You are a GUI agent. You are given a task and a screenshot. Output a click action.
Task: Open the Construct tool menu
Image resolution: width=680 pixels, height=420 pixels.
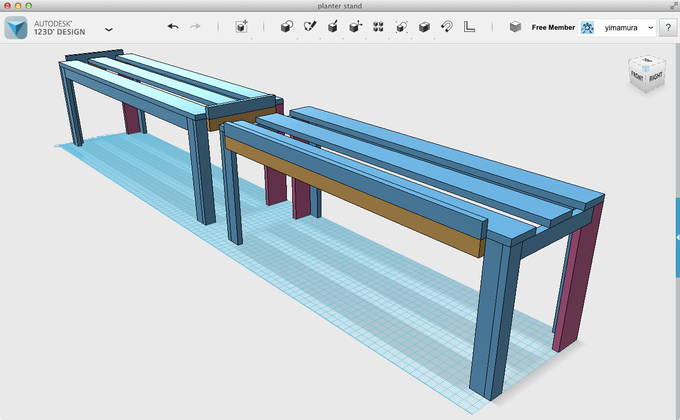tap(333, 27)
